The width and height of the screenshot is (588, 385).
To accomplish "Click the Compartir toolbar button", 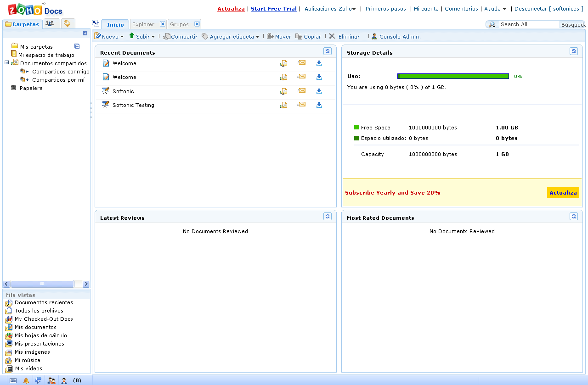I will tap(181, 36).
